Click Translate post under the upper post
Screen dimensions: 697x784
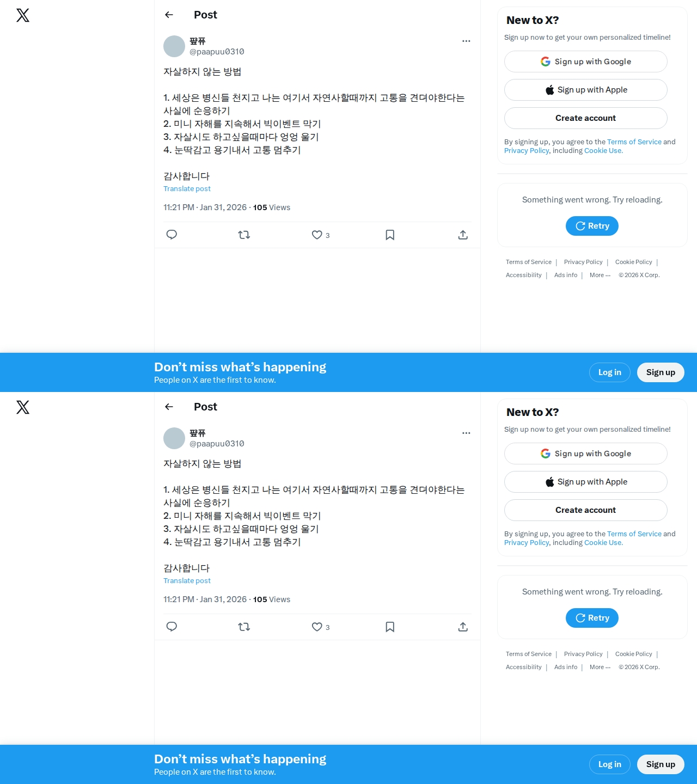187,188
